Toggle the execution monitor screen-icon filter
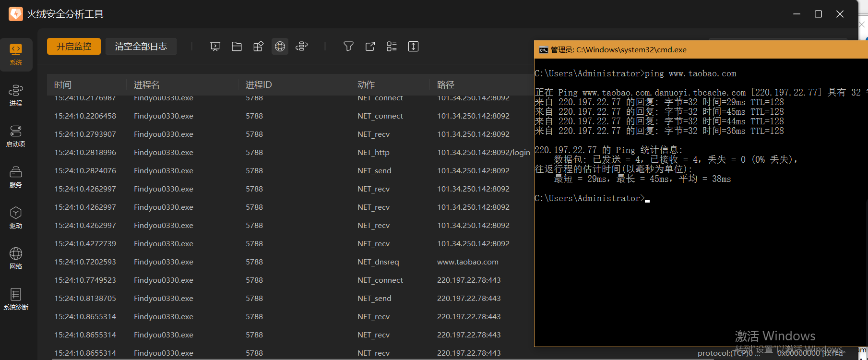The image size is (868, 360). (x=215, y=47)
